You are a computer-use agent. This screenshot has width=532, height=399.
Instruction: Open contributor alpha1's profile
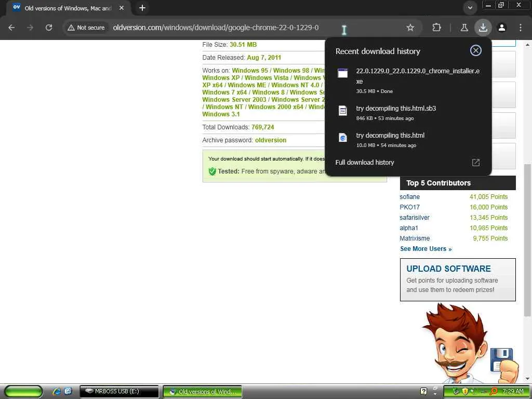click(409, 228)
